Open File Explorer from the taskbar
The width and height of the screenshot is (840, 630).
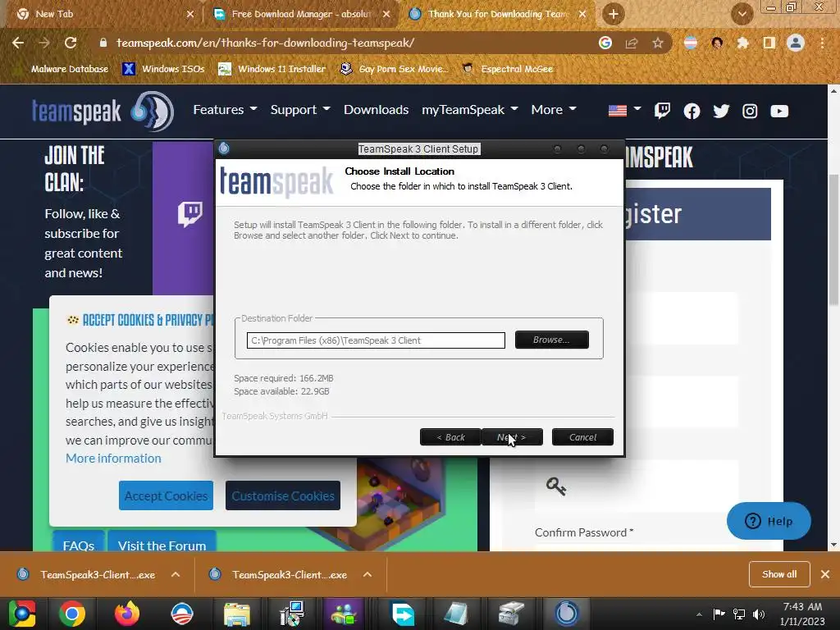[237, 614]
